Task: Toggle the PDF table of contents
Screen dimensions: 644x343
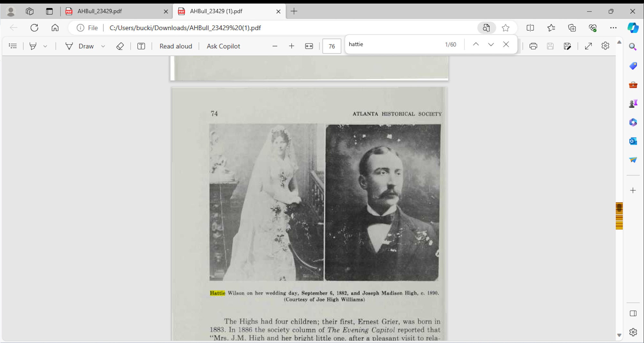Action: (x=13, y=46)
